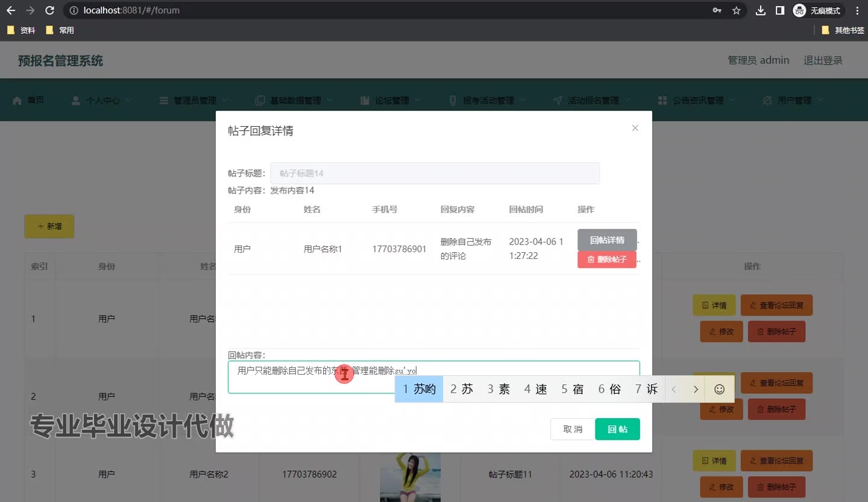Click the 帖子标题11 cell in row 3

click(510, 474)
